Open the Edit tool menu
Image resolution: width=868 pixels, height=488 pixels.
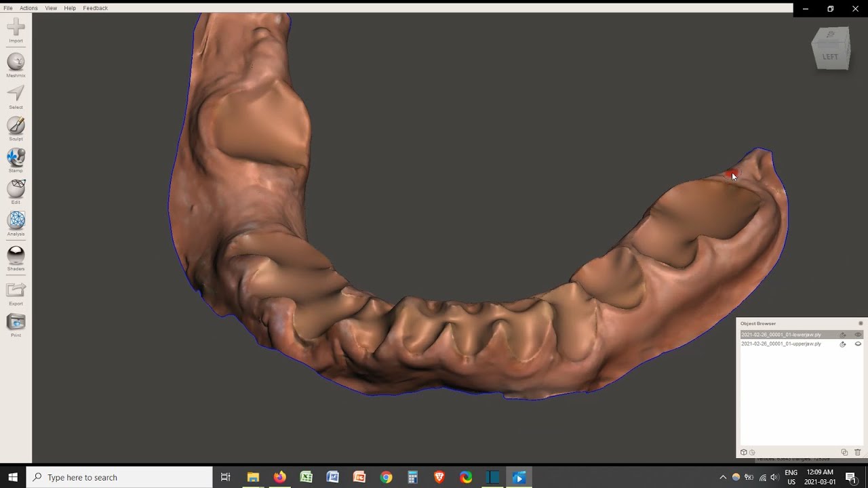tap(16, 192)
